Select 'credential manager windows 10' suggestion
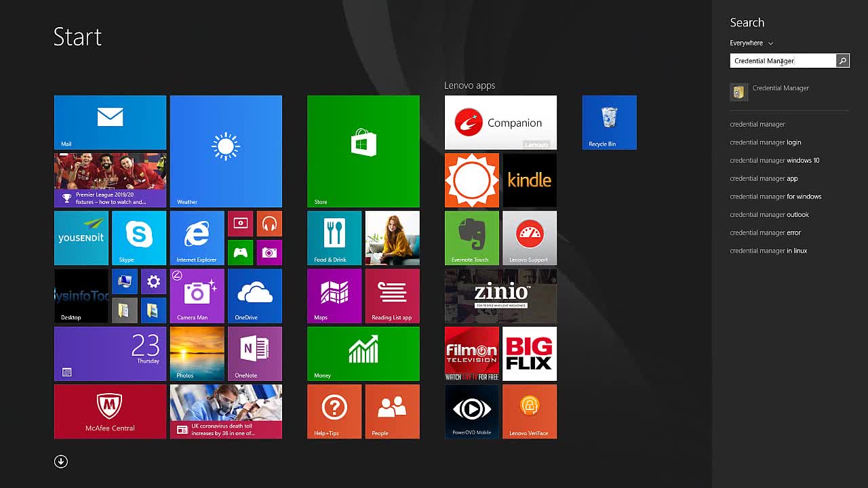Screen dimensions: 868x488 [774, 161]
